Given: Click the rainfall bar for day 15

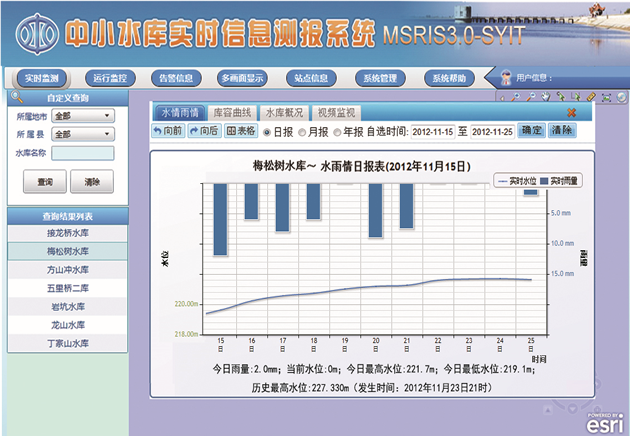Looking at the screenshot, I should tap(220, 219).
